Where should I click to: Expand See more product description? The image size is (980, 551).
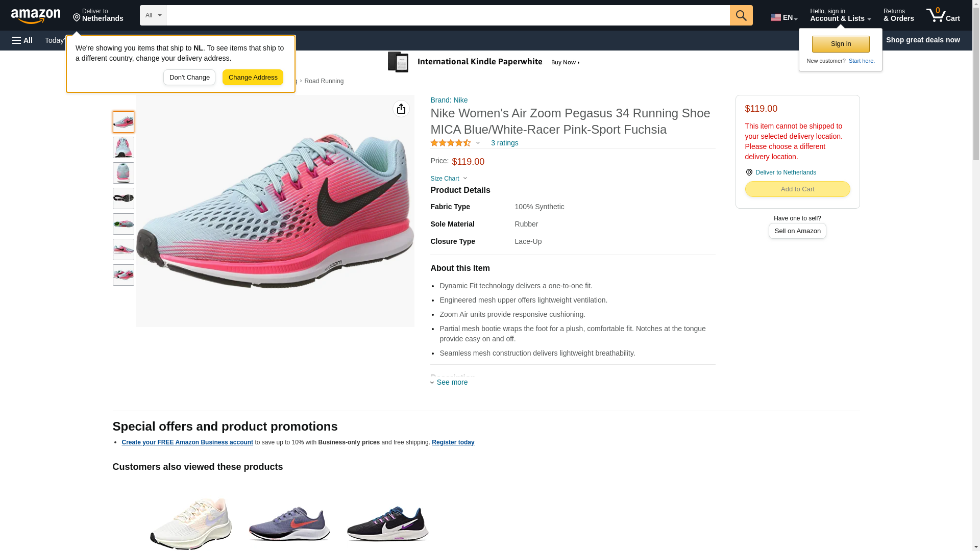449,382
